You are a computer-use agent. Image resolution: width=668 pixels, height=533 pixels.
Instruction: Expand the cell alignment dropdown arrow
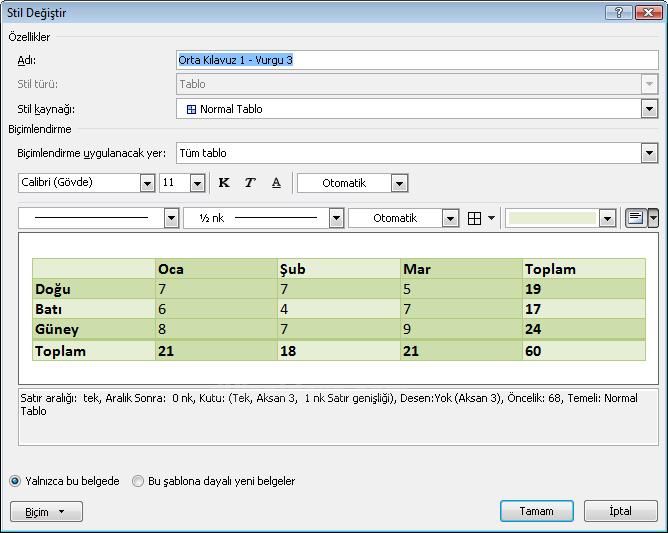click(653, 218)
